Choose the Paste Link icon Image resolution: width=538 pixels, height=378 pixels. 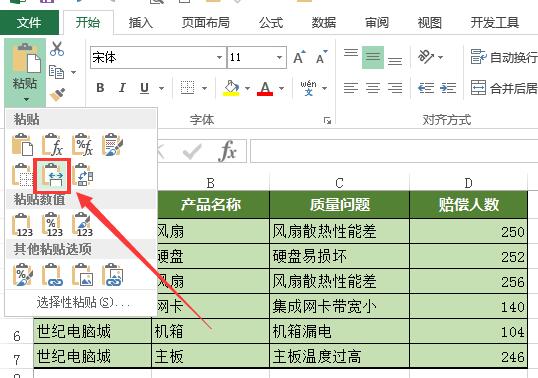[52, 274]
